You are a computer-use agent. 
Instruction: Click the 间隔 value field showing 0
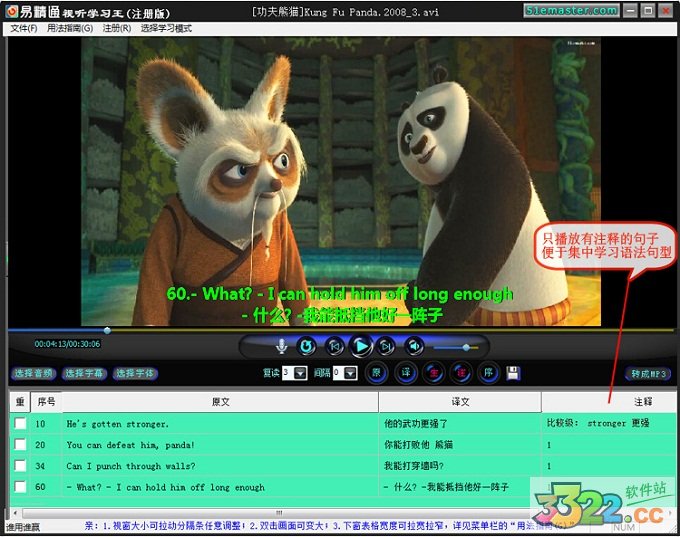339,373
